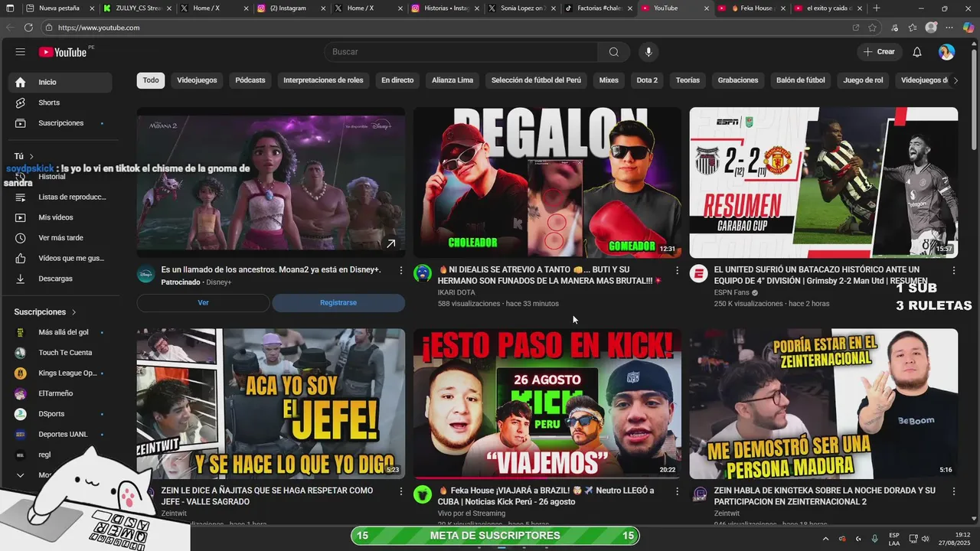
Task: Select the Dota 2 filter chip
Action: click(x=647, y=80)
